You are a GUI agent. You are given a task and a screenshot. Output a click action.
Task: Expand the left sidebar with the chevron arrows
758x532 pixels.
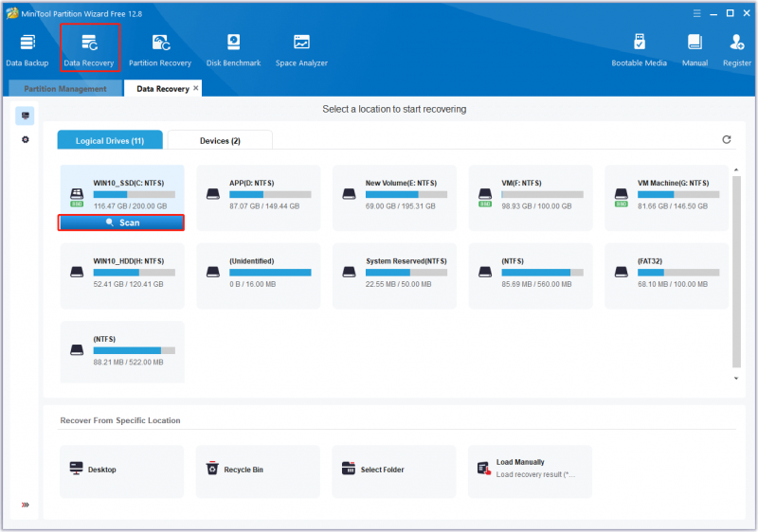[26, 505]
